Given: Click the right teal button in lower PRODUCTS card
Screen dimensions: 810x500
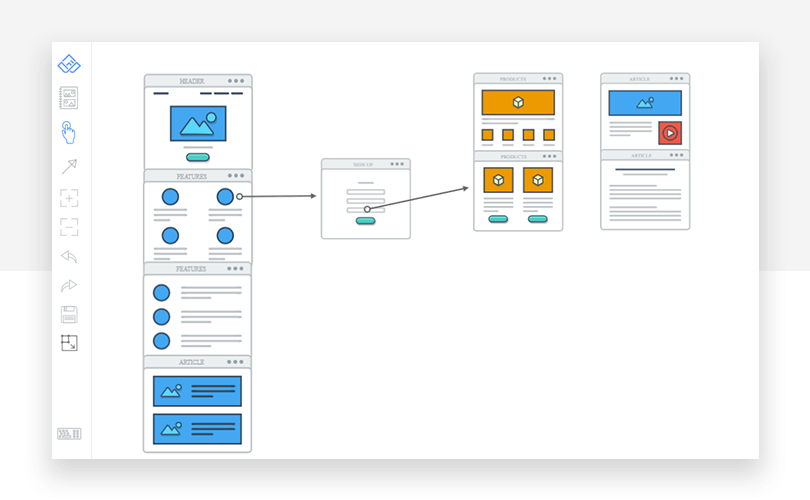Looking at the screenshot, I should pyautogui.click(x=538, y=219).
